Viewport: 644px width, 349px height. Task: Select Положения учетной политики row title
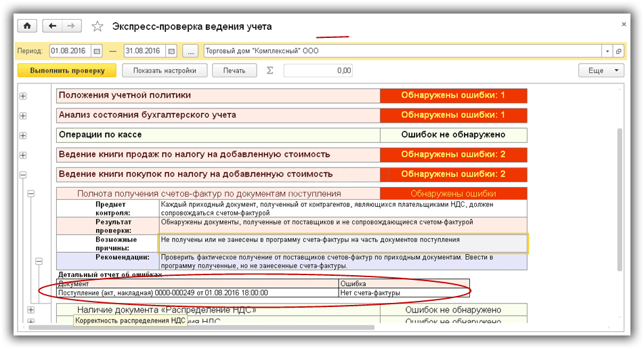218,96
